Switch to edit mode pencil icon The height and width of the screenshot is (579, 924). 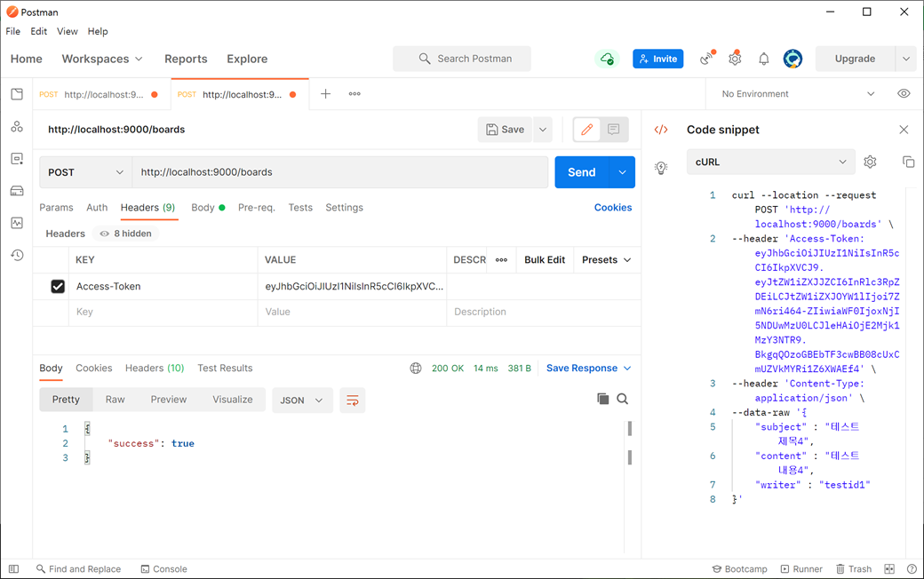click(x=587, y=130)
